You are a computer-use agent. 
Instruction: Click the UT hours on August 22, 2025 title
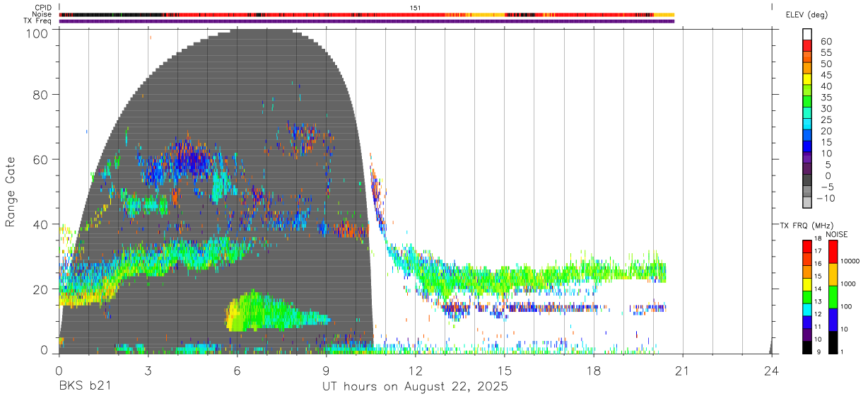click(415, 387)
